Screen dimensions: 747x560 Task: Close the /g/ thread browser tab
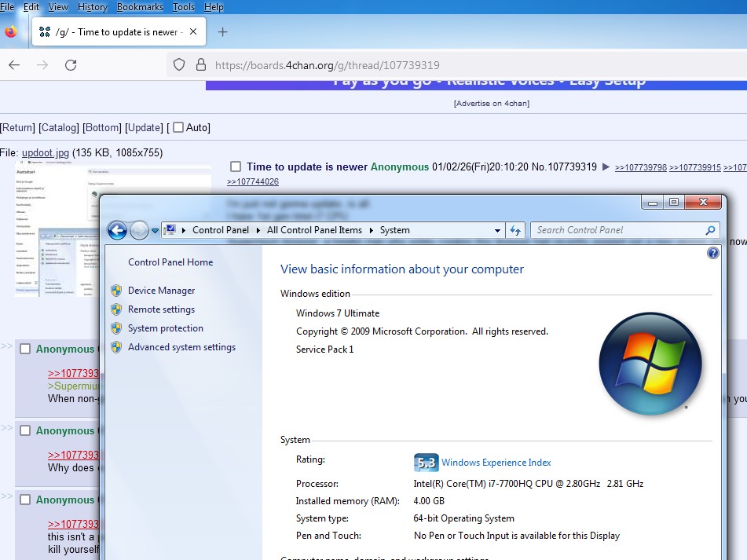click(x=193, y=32)
